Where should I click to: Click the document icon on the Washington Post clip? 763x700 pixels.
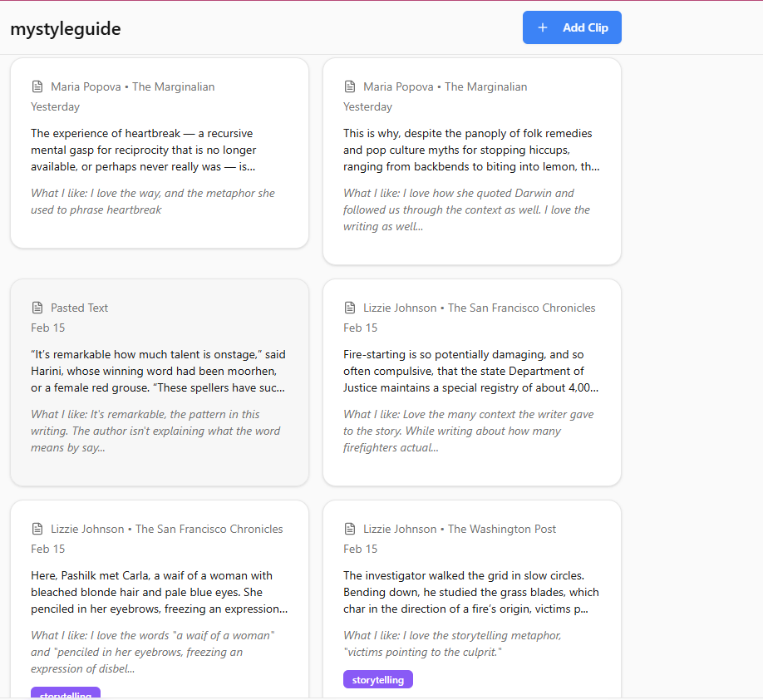point(350,528)
